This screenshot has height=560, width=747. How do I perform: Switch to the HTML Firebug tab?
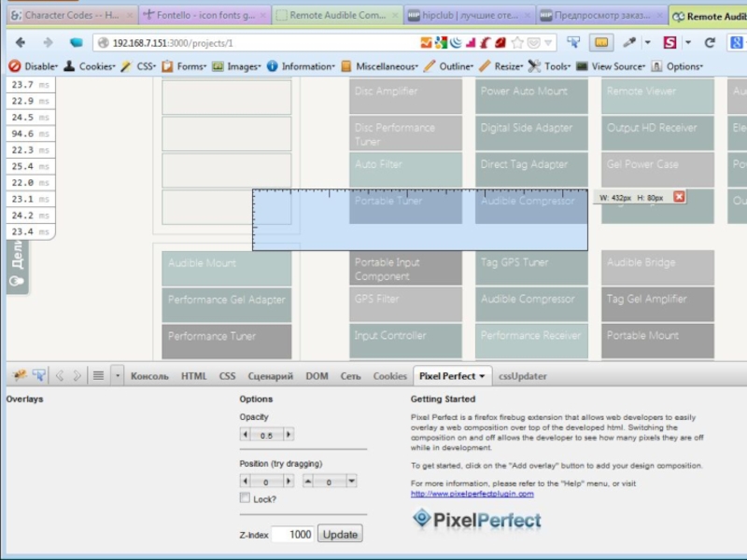[194, 376]
